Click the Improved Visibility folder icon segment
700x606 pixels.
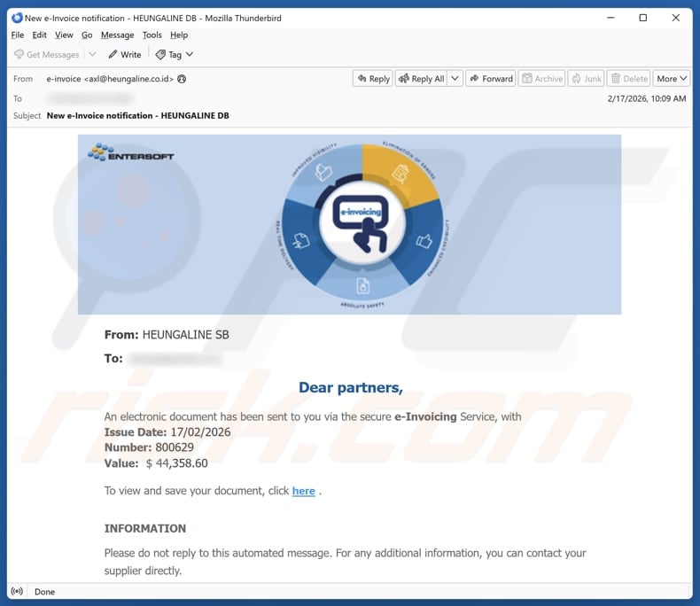tap(323, 172)
